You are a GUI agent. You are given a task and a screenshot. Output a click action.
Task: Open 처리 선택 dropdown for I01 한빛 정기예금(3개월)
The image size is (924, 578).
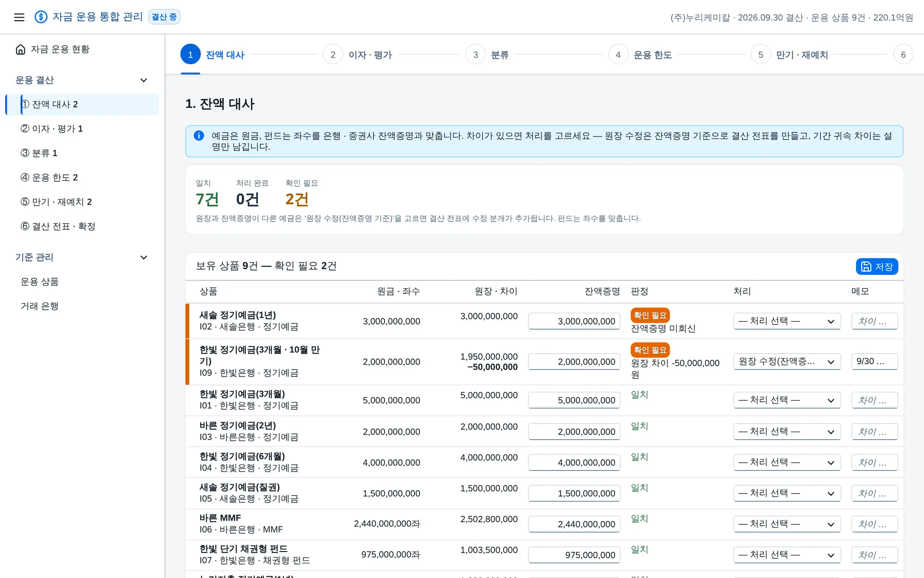787,400
